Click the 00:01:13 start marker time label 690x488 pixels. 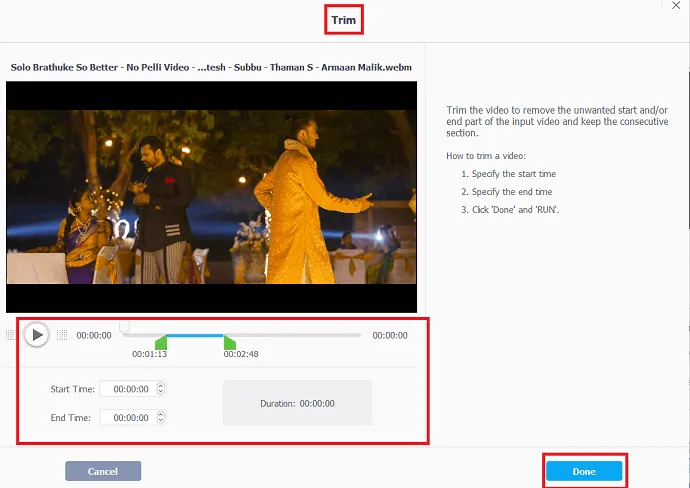point(149,354)
